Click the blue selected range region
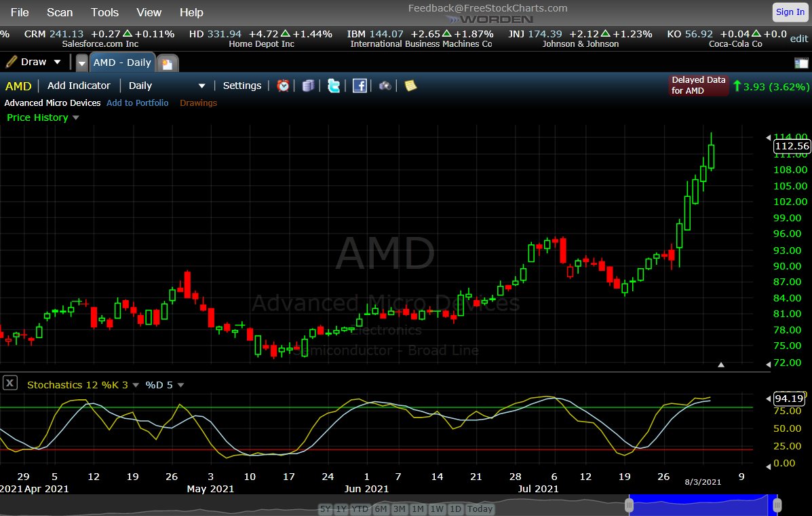 pyautogui.click(x=703, y=504)
